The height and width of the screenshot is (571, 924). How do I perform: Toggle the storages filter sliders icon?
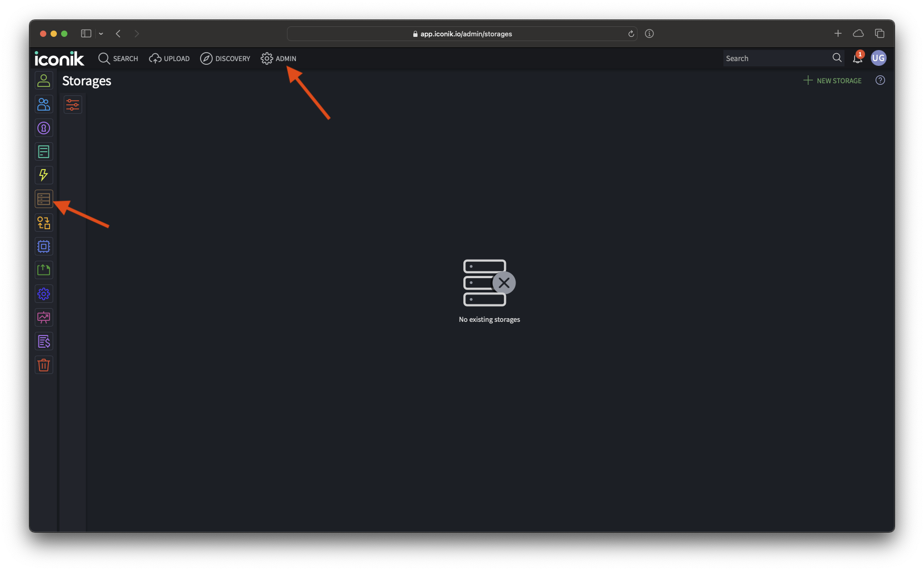[x=73, y=105]
